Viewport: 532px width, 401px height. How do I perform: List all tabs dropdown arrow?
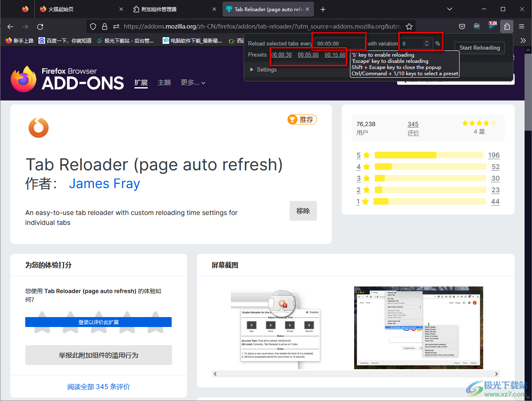tap(450, 9)
